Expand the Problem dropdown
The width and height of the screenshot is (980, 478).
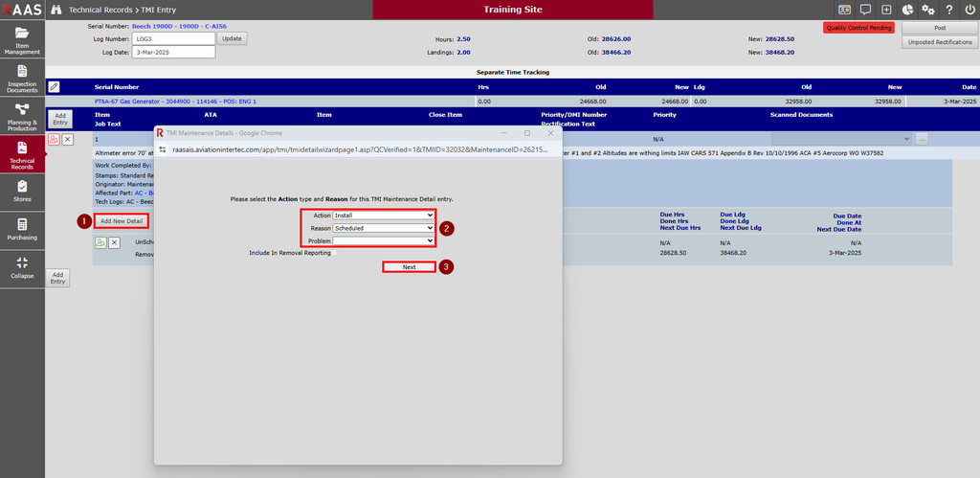point(383,240)
